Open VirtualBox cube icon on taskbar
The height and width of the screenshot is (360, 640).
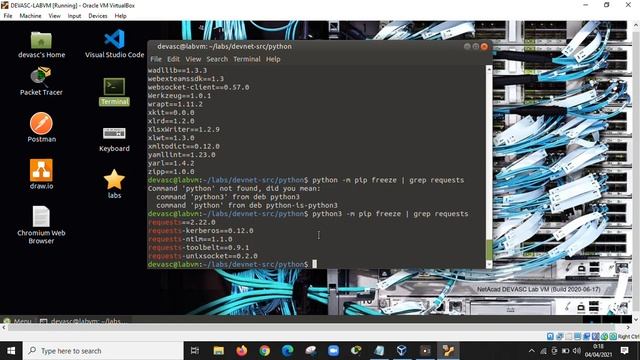point(402,351)
